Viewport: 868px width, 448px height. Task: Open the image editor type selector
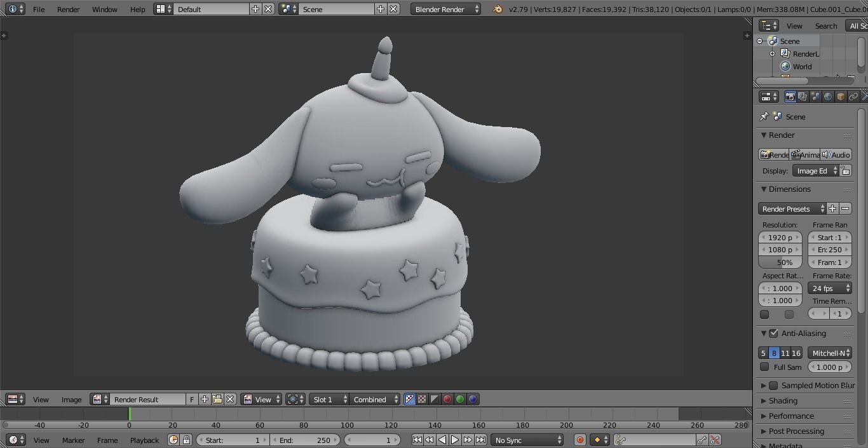15,400
